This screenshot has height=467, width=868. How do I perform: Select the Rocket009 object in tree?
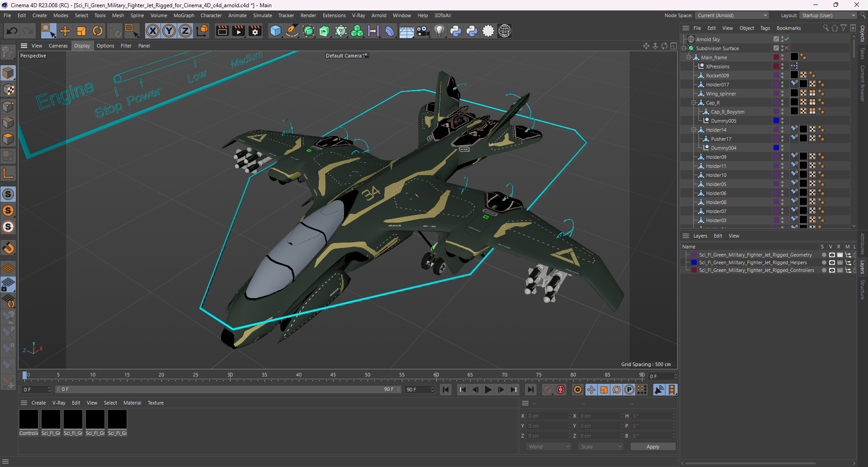(x=717, y=76)
